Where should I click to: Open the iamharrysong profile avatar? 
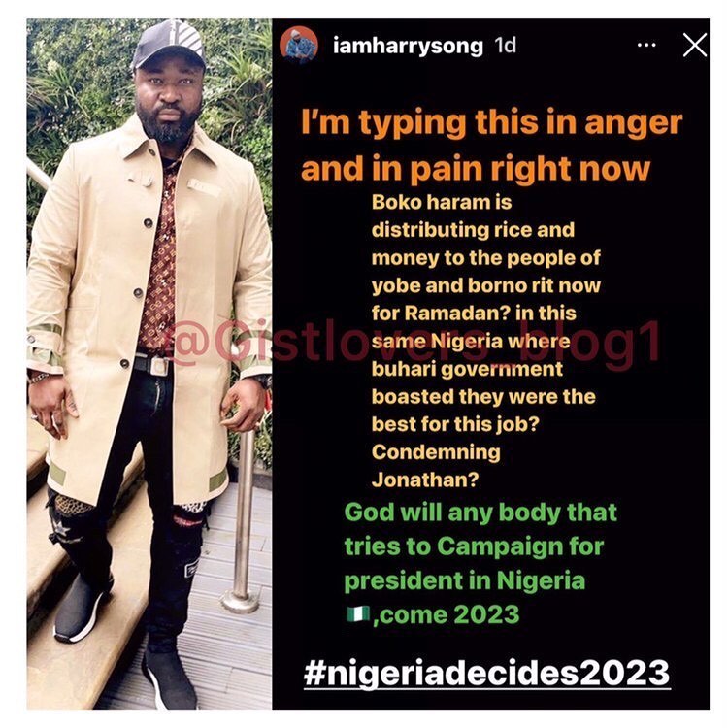coord(299,45)
